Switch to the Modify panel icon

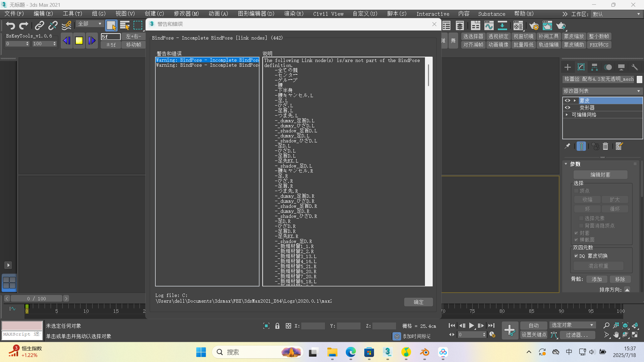pos(581,67)
